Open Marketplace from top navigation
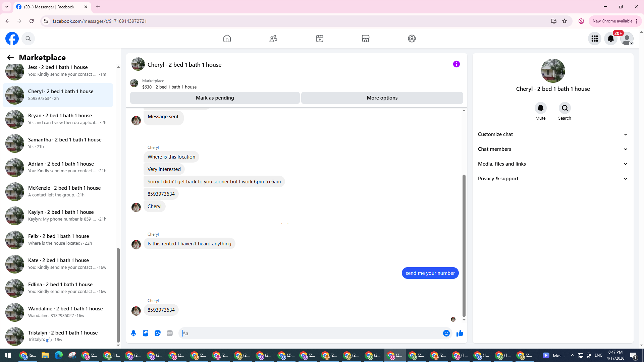The image size is (644, 362). click(x=366, y=39)
